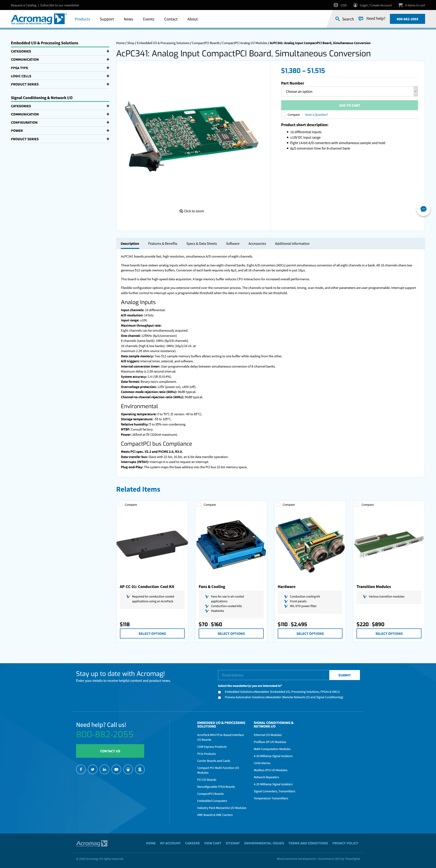Viewport: 436px width, 868px height.
Task: Click the magnifier next to Click to zoom
Action: point(181,211)
